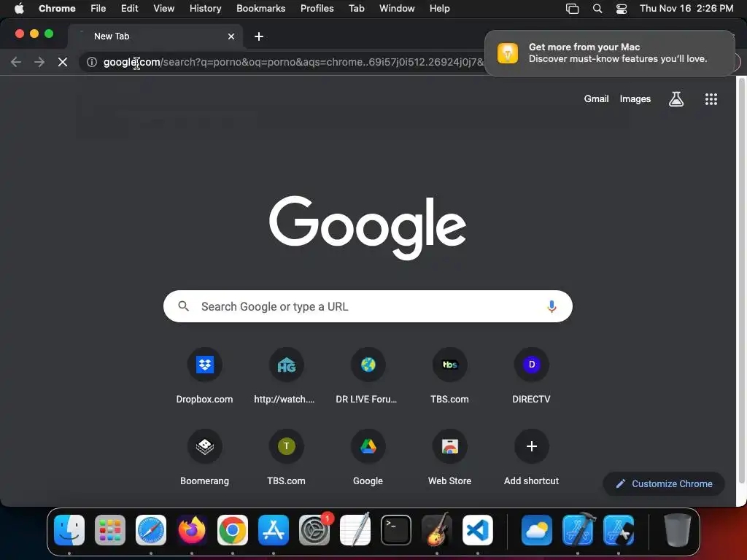Click Customize Chrome button
Screen dimensions: 747x560
[x=664, y=484]
